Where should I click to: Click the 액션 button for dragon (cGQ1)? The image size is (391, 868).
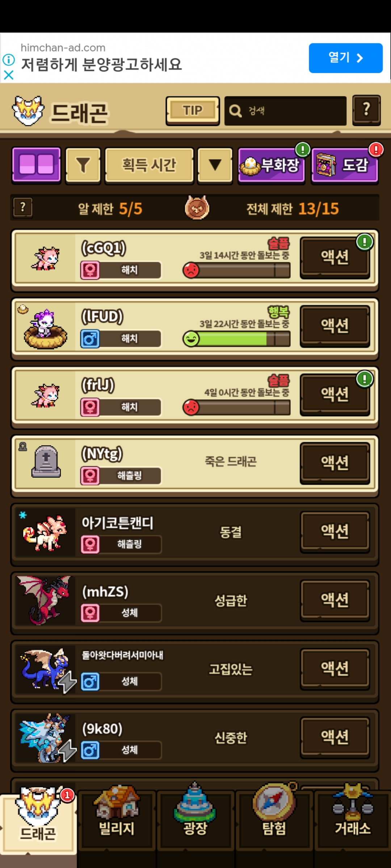[335, 257]
